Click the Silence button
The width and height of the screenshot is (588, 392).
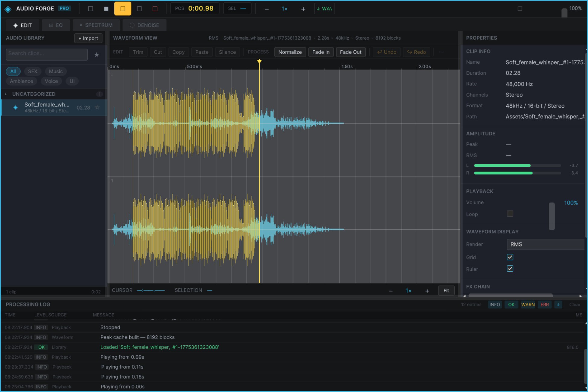227,52
